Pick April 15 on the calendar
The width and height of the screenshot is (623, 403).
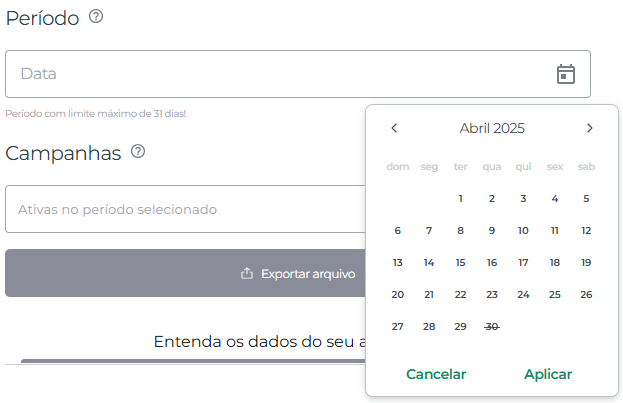pyautogui.click(x=460, y=262)
